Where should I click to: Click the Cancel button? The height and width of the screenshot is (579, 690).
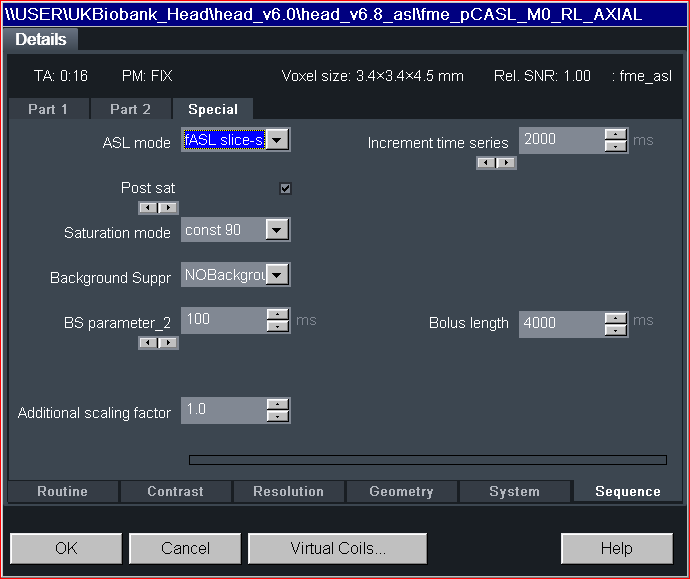coord(185,548)
